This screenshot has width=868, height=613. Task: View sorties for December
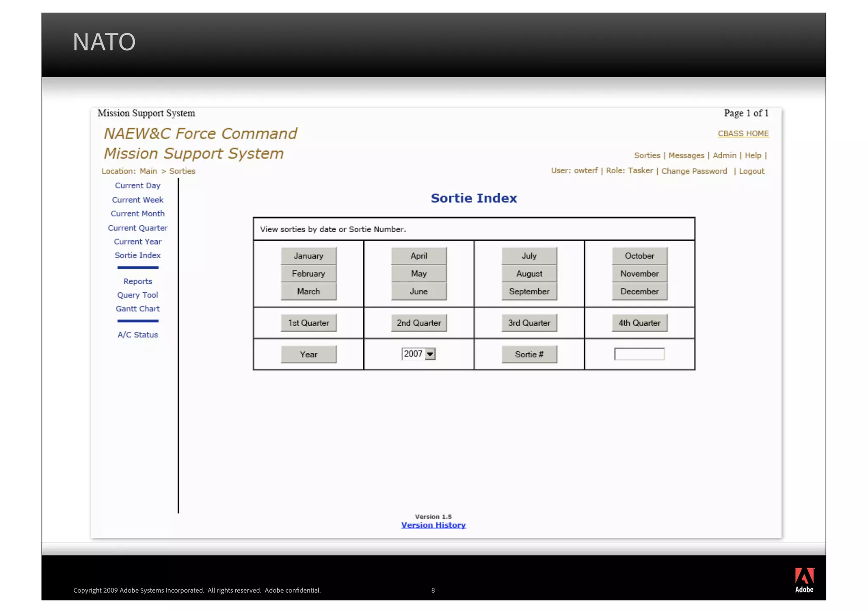coord(640,291)
